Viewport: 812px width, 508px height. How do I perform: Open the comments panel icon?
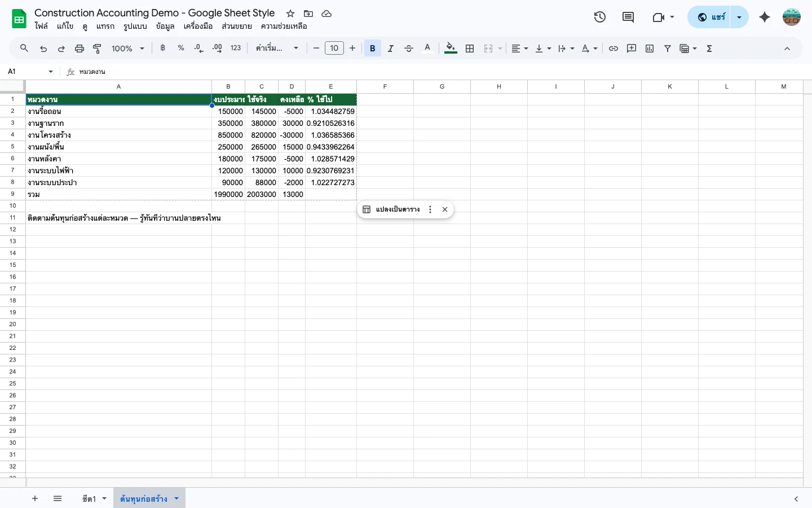tap(628, 17)
